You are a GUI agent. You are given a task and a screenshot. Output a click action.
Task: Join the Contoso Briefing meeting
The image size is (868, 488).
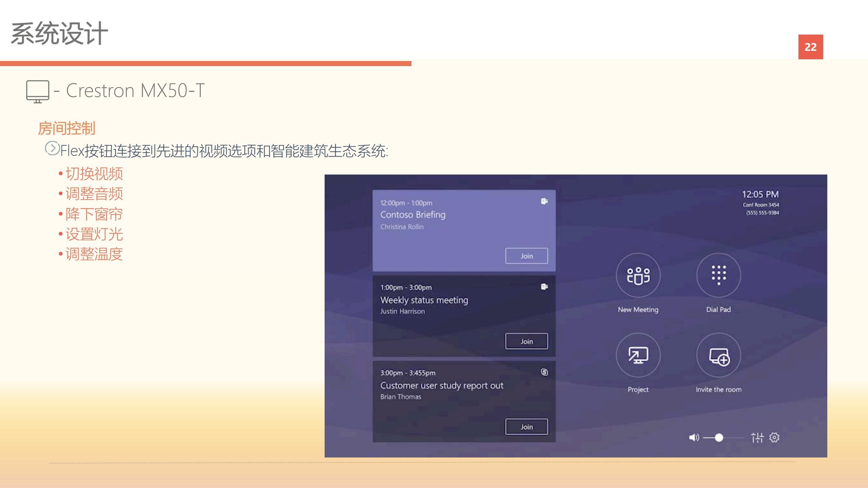(526, 256)
